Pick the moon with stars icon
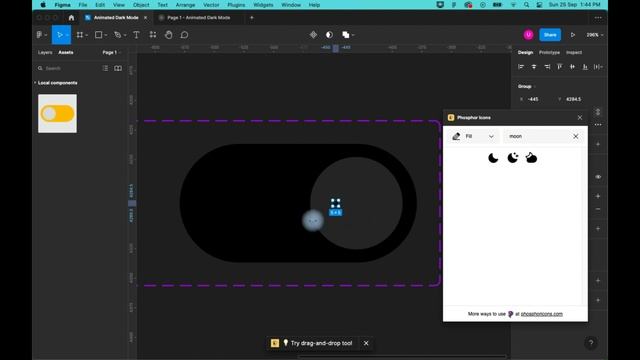Image resolution: width=640 pixels, height=360 pixels. pos(513,158)
